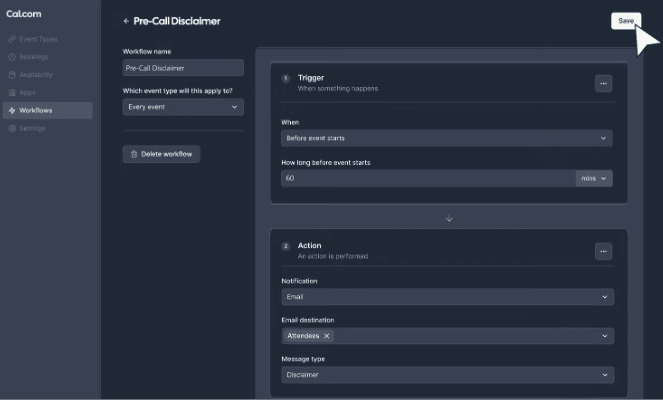This screenshot has height=400, width=663.
Task: Go back using the arrow beside title
Action: click(126, 21)
